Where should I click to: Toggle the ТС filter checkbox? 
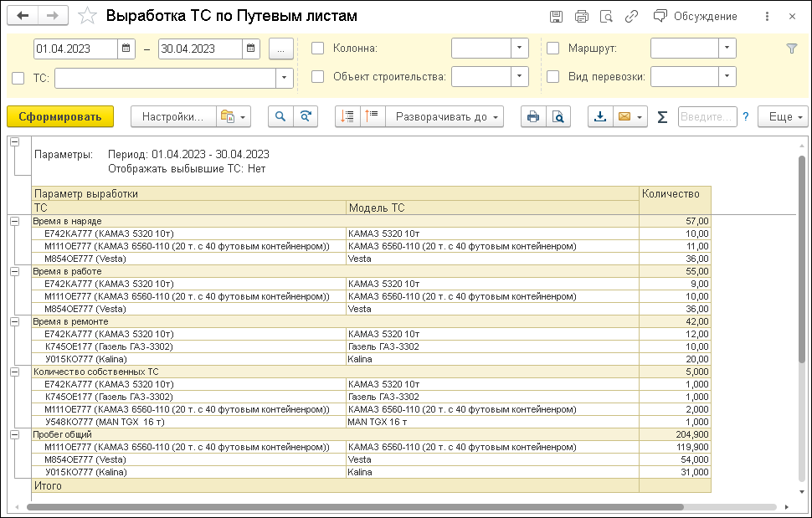tap(18, 78)
